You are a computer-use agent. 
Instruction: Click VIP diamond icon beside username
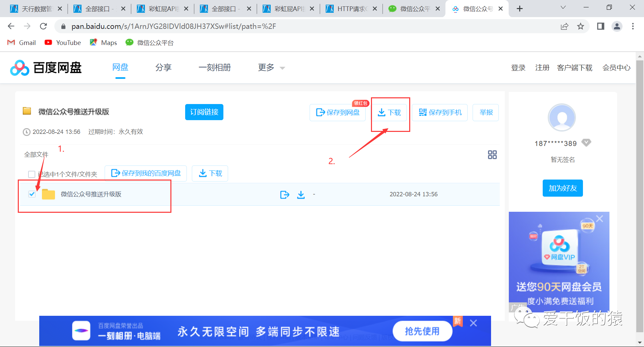pos(586,143)
